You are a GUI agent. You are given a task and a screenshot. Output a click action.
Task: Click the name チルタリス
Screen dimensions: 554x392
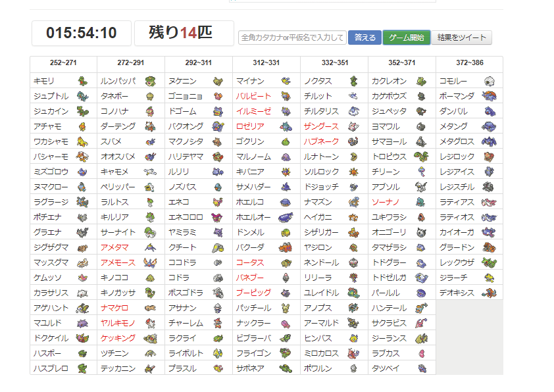[x=321, y=111]
